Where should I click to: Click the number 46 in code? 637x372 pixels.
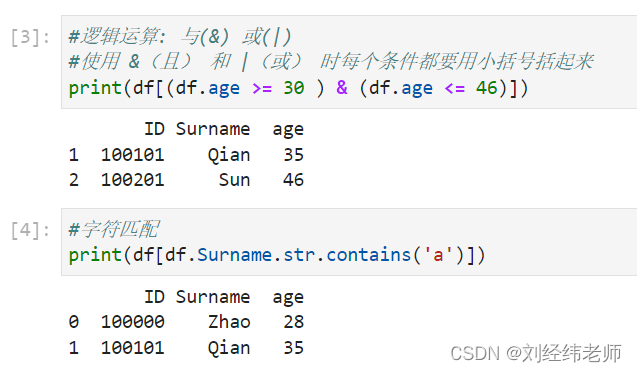click(x=487, y=88)
